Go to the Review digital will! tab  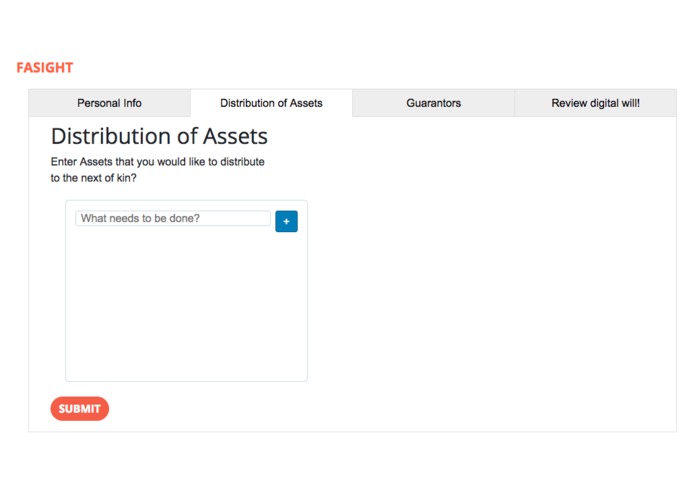pyautogui.click(x=595, y=103)
